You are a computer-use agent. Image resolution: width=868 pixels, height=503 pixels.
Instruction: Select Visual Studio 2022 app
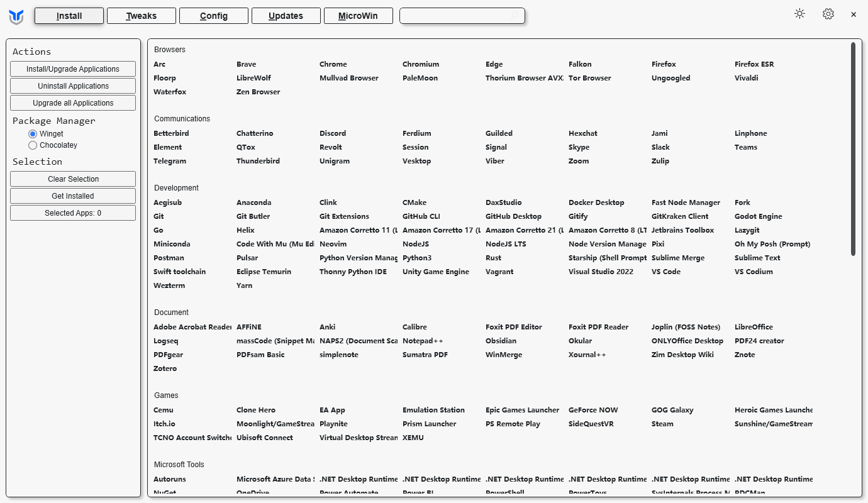601,272
